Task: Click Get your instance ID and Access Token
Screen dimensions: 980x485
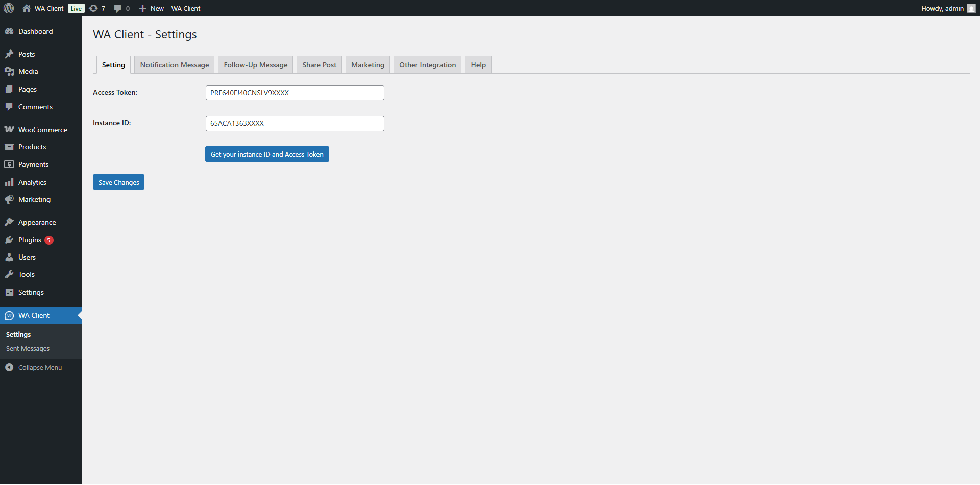Action: [x=267, y=154]
